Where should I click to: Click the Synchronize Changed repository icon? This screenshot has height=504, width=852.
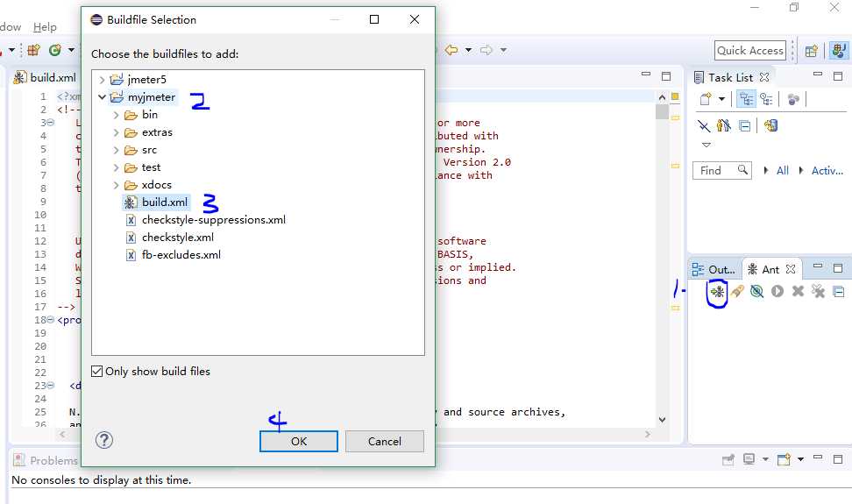770,126
